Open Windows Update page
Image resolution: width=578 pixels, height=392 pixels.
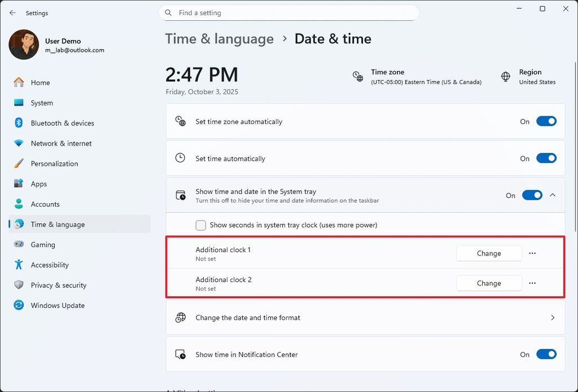[80, 305]
